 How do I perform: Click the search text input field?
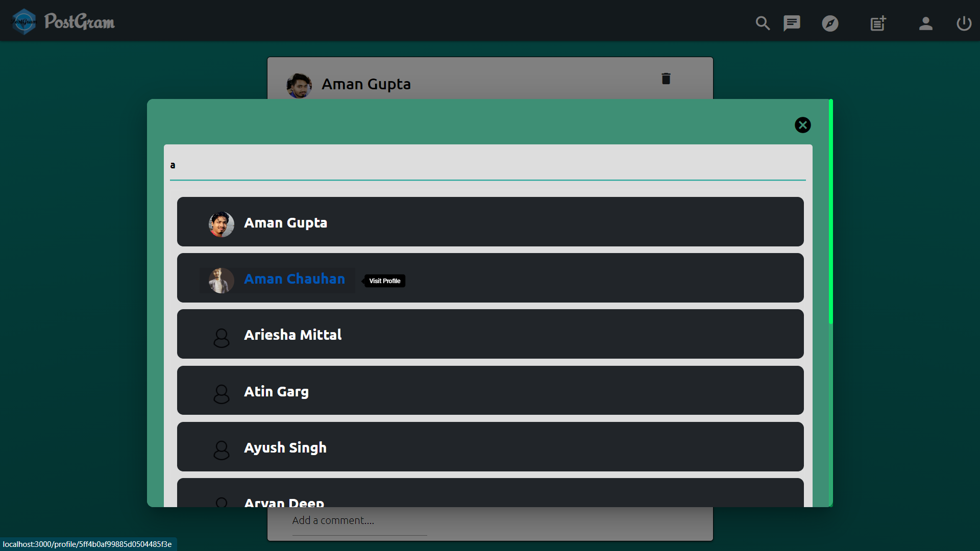click(487, 165)
